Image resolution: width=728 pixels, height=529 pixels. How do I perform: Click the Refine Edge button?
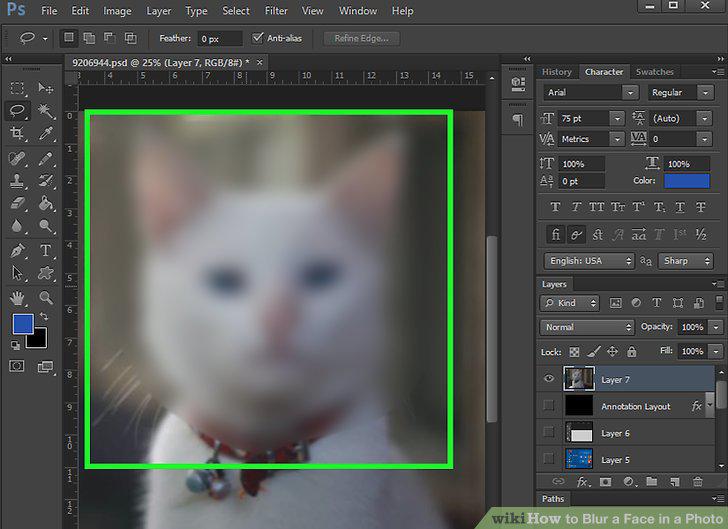point(362,39)
